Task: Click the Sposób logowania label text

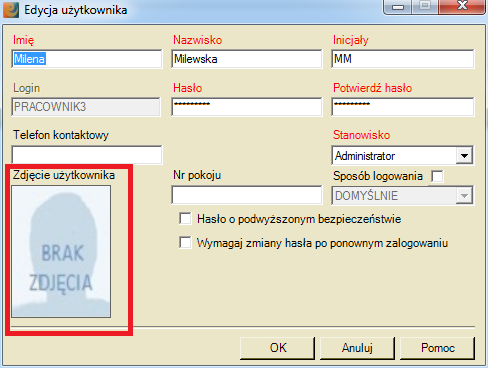Action: [378, 176]
